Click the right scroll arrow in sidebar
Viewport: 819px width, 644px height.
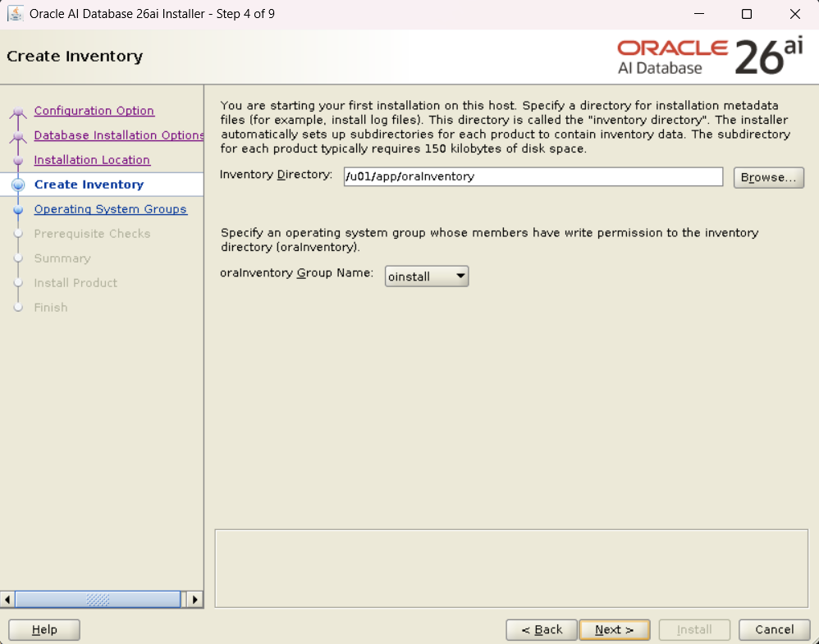[x=194, y=599]
